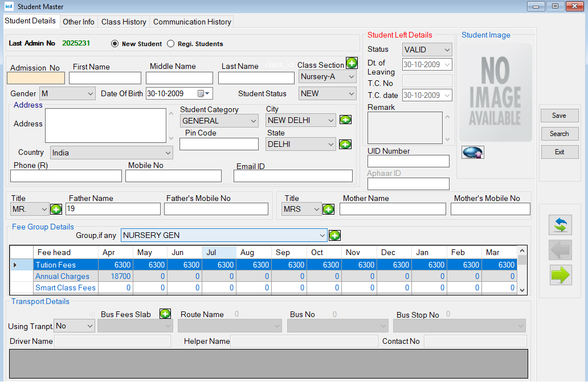Viewport: 588px width, 382px height.
Task: Click the add icon beside mother's title
Action: point(328,210)
